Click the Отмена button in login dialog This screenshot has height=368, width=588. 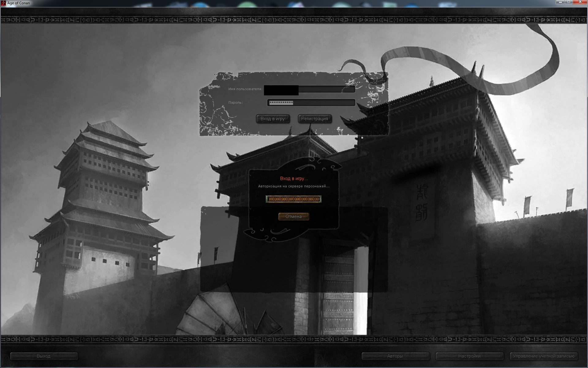293,217
